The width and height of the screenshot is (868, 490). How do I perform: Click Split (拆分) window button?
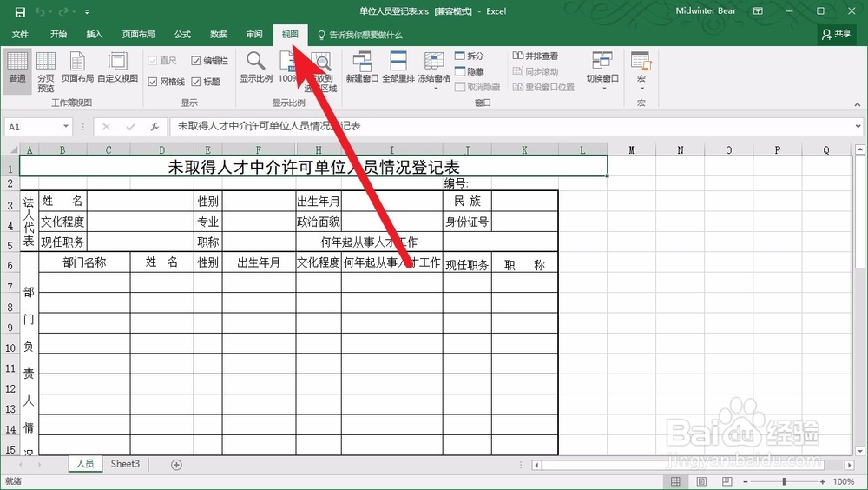[x=470, y=56]
